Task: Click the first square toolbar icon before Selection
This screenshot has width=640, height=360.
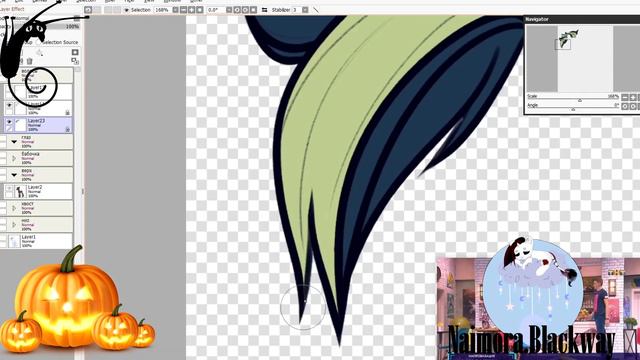Action: pos(88,10)
